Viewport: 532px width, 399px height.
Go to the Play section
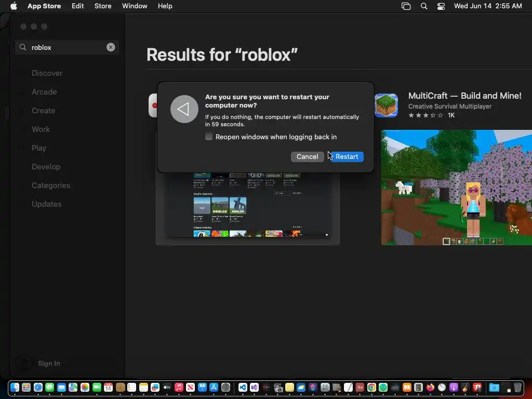point(39,148)
